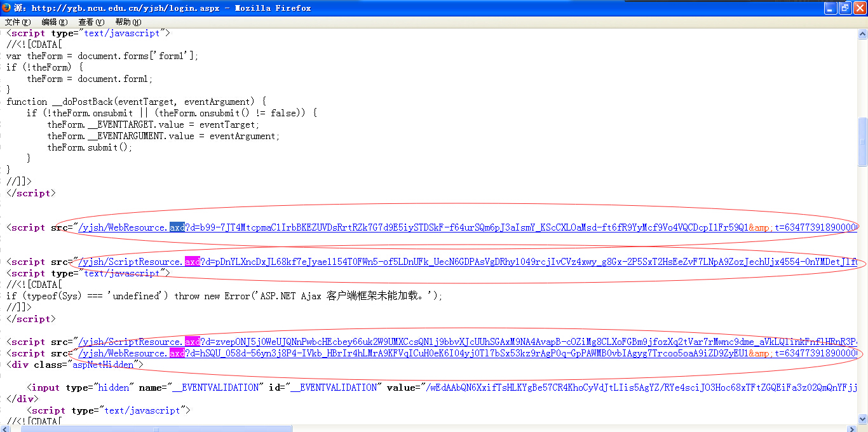Open WebResource.axd link starting d=b99-7JT4

tap(468, 227)
